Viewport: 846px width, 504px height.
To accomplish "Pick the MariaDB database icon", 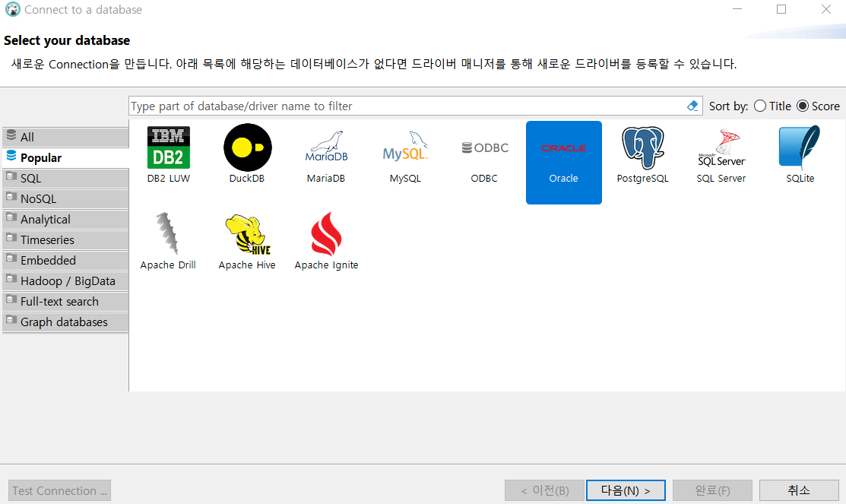I will (x=326, y=147).
